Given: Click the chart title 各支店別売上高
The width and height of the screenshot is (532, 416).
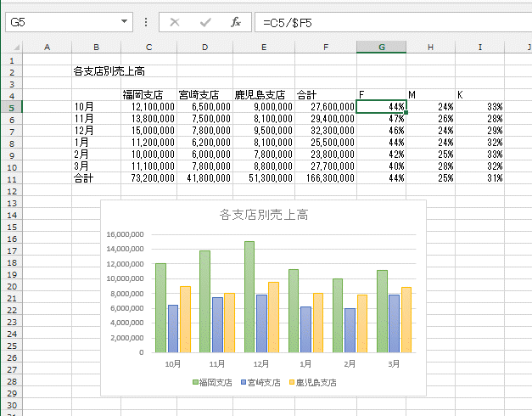Looking at the screenshot, I should pos(262,215).
